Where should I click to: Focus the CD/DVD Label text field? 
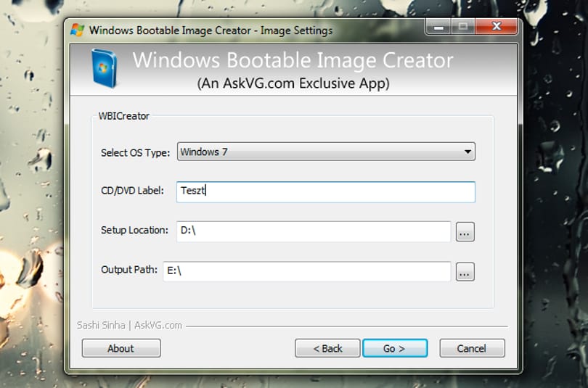click(x=326, y=191)
